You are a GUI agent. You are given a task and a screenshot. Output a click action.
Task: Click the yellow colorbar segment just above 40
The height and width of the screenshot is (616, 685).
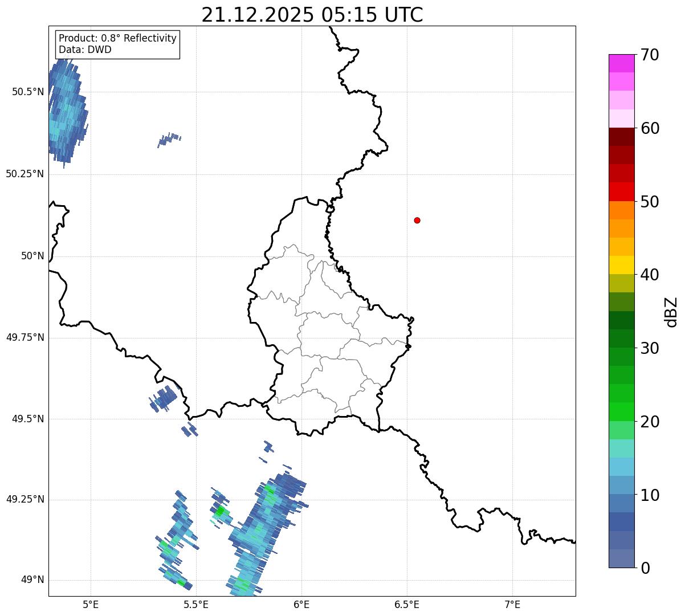[x=621, y=265]
